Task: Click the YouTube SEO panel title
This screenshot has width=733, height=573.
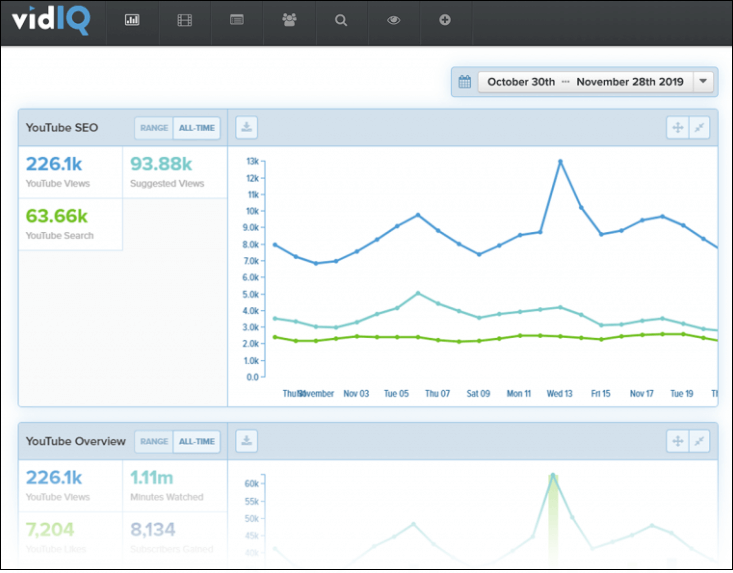Action: tap(62, 128)
